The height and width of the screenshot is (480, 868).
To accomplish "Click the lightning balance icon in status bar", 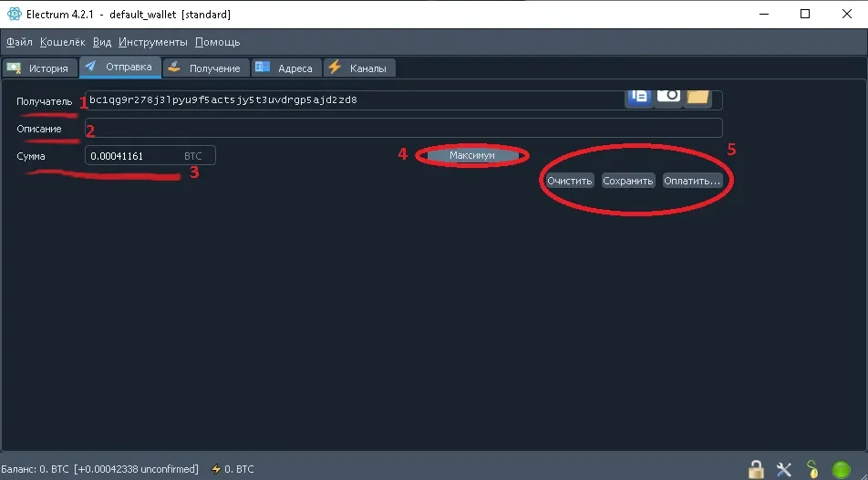I will tap(216, 469).
